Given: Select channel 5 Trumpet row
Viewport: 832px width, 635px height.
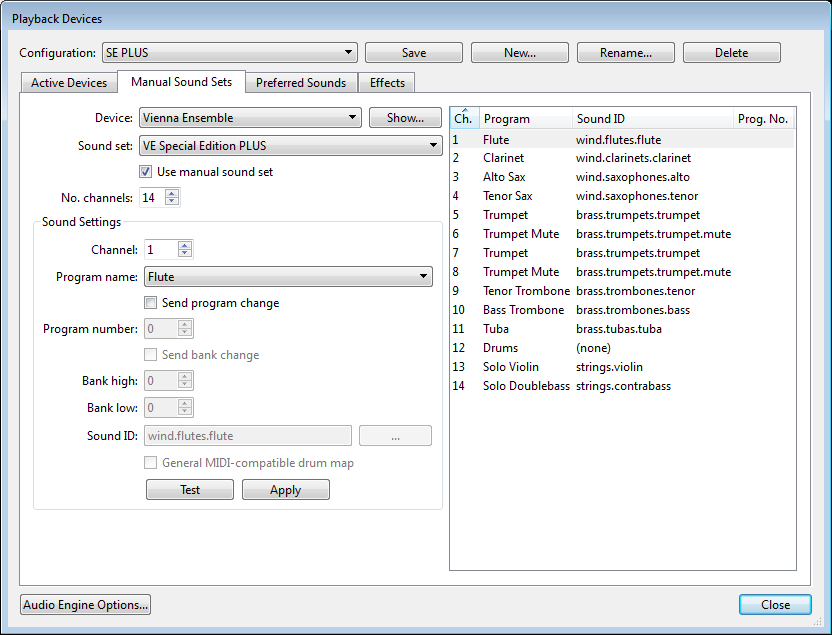Looking at the screenshot, I should click(622, 215).
